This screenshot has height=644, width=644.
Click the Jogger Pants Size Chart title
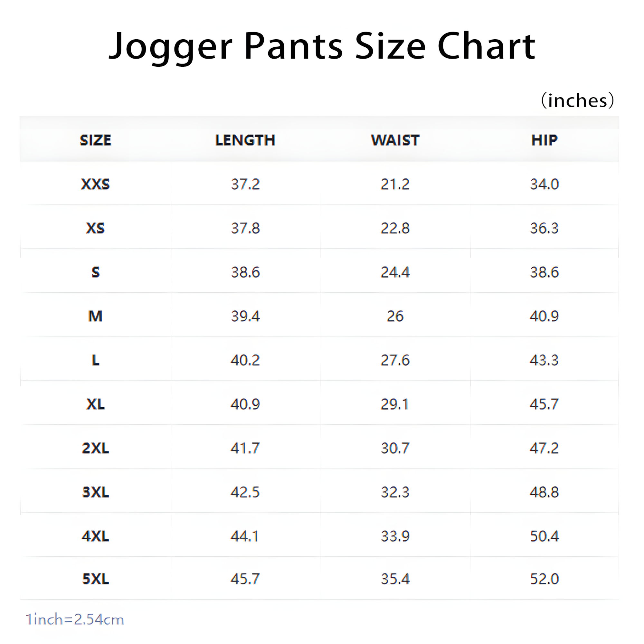(322, 47)
